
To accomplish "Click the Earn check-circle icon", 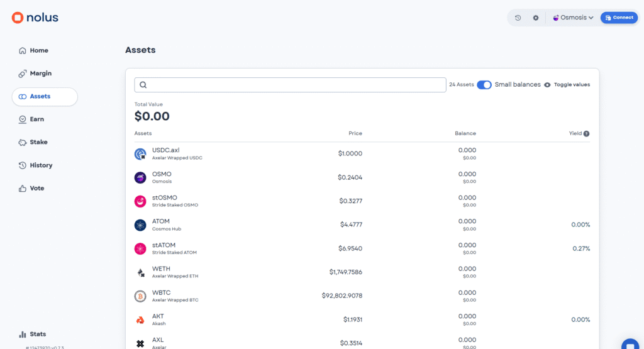I will pos(22,119).
